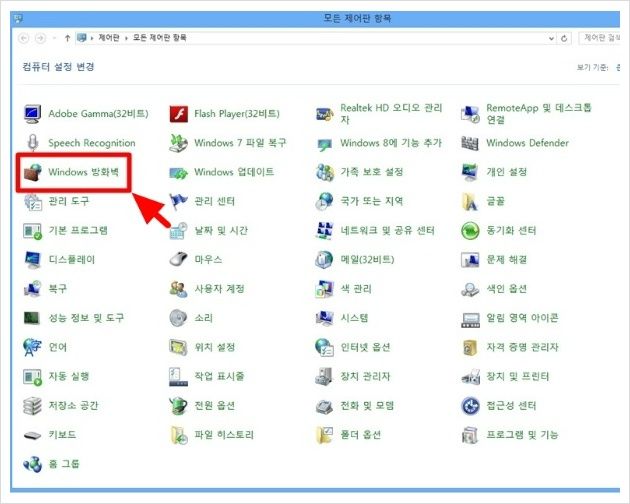Open the 디스플레이 link
This screenshot has height=504, width=630.
(x=72, y=260)
